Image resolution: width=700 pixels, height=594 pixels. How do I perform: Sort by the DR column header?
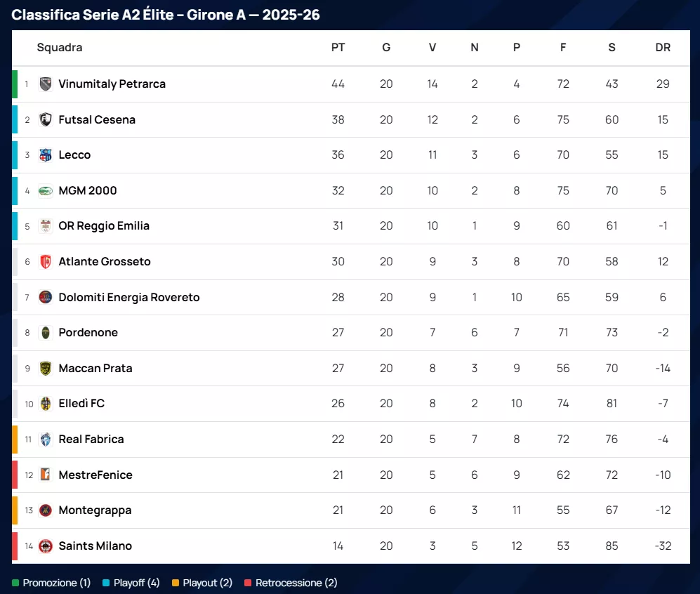click(x=662, y=48)
